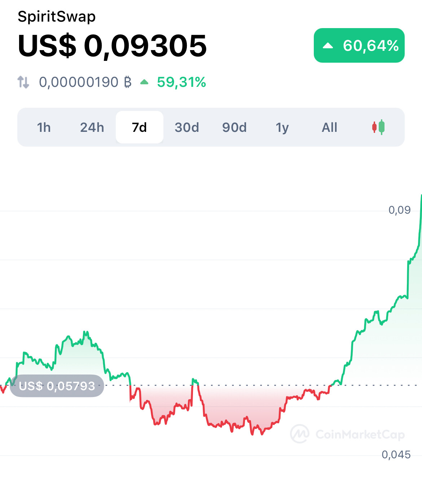Viewport: 422px width, 504px height.
Task: Tap the US$ 0,09305 price
Action: (x=112, y=46)
